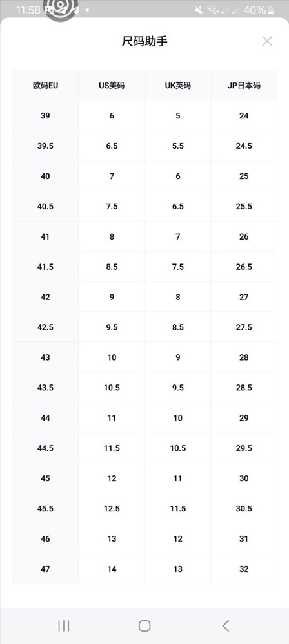The image size is (289, 644).
Task: Tap the muted sound status icon
Action: pyautogui.click(x=199, y=10)
